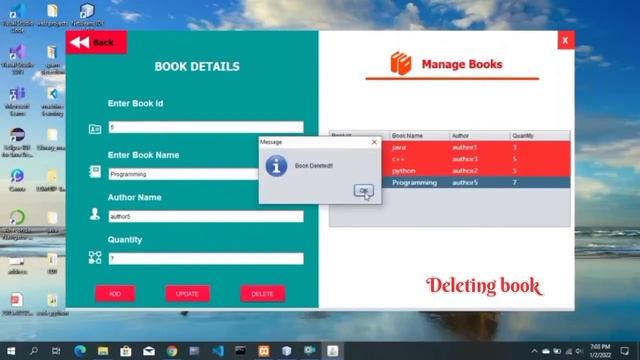Open the volume control in the tray
Image resolution: width=640 pixels, height=360 pixels.
coord(579,351)
